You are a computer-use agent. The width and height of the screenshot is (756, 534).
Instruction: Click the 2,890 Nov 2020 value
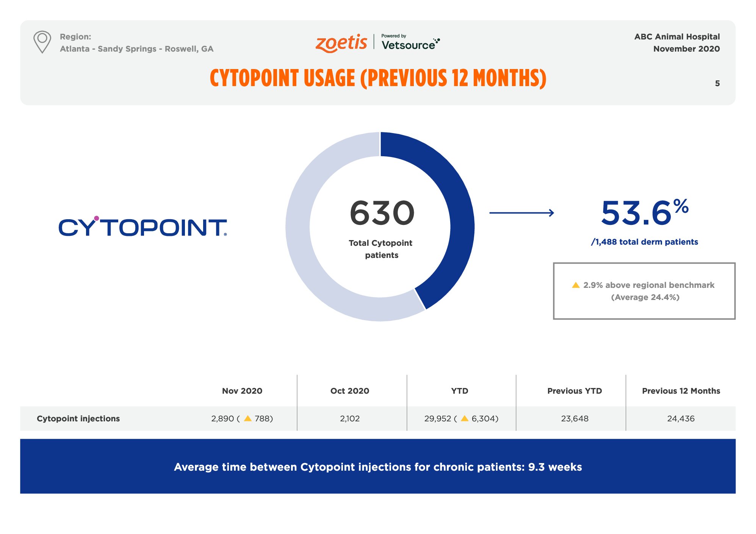coord(222,419)
